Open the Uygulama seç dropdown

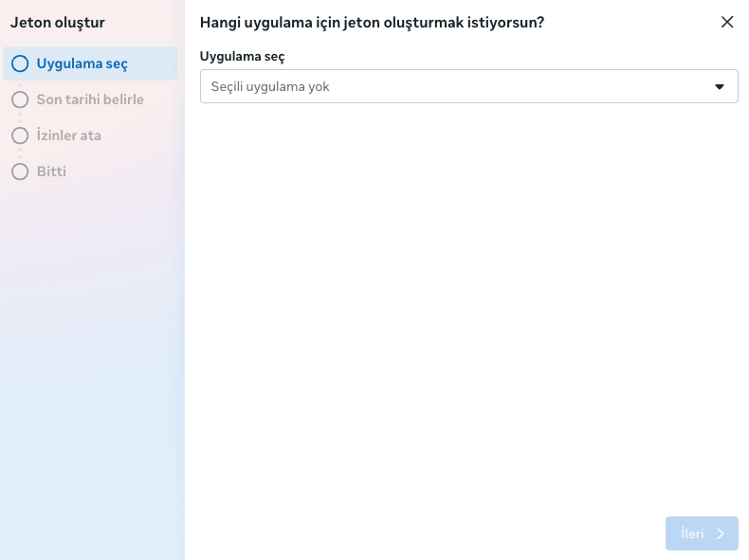[x=468, y=86]
